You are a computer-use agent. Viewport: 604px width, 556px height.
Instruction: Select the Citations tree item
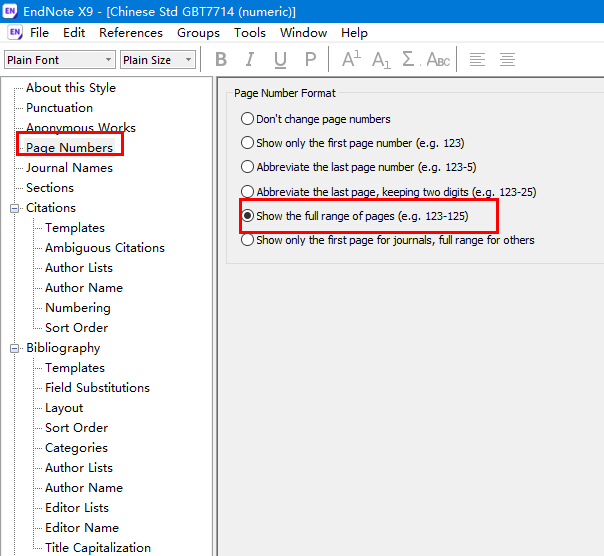click(51, 208)
